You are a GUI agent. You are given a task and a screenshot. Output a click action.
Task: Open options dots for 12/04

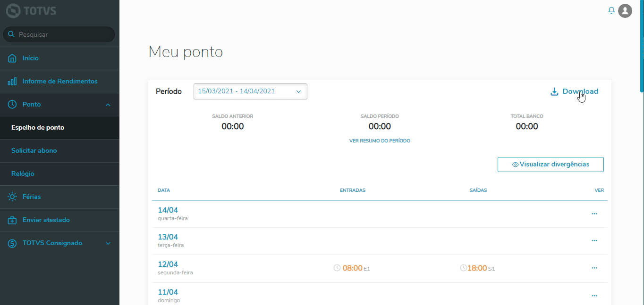[x=594, y=268]
